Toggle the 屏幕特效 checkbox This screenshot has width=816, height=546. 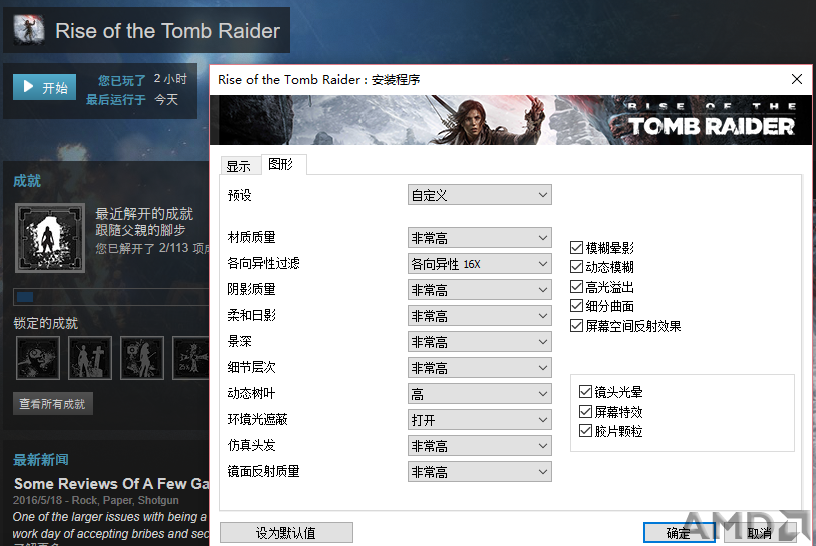pos(585,412)
